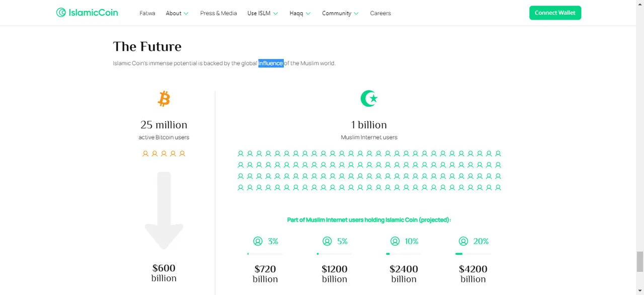Open the Fatwa nav item
The width and height of the screenshot is (644, 295).
(x=147, y=13)
